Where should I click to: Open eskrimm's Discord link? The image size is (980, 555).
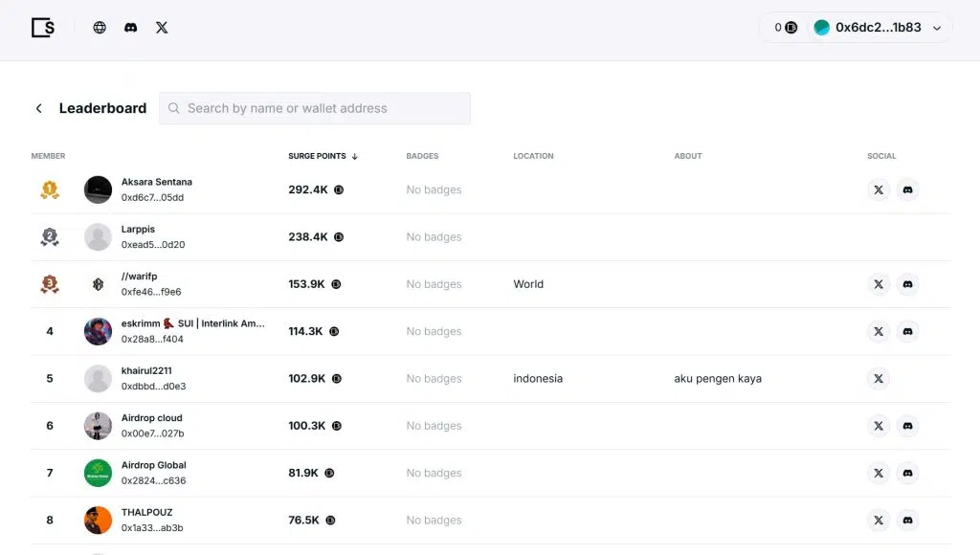tap(907, 331)
